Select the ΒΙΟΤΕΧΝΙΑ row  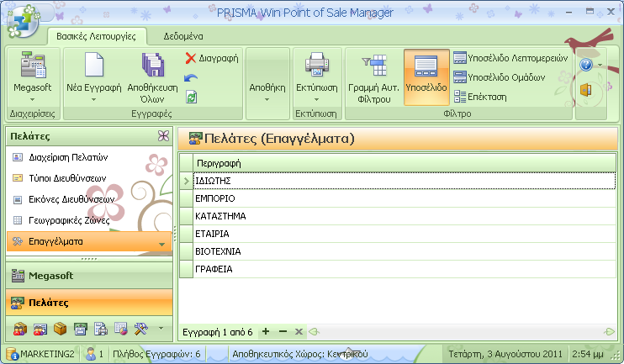tap(405, 251)
